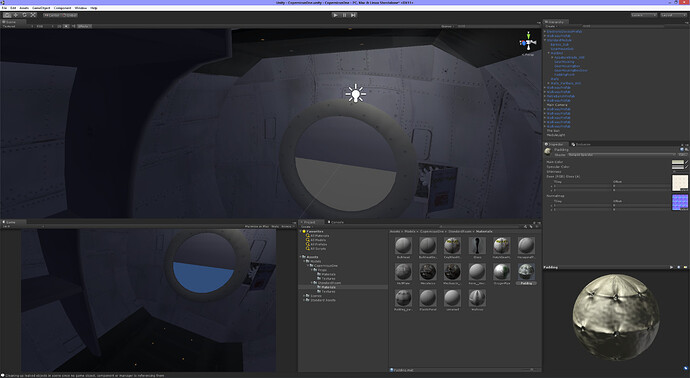Image resolution: width=690 pixels, height=378 pixels.
Task: Click the Play button
Action: coord(335,15)
